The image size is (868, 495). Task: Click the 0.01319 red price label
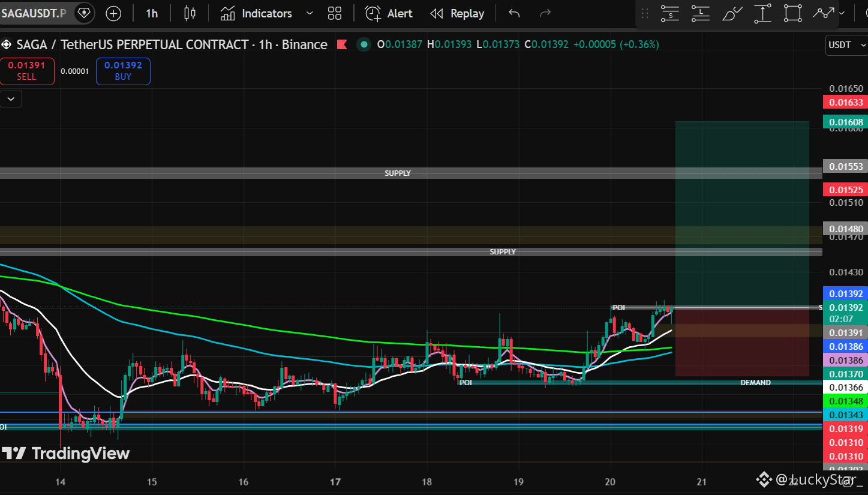pyautogui.click(x=846, y=428)
